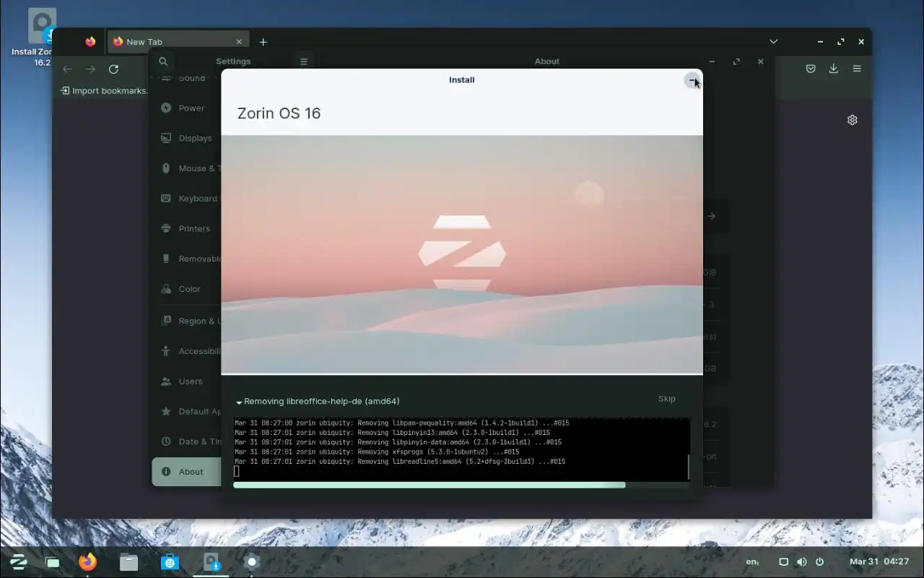Open Firefox list all tabs dropdown

pos(774,42)
